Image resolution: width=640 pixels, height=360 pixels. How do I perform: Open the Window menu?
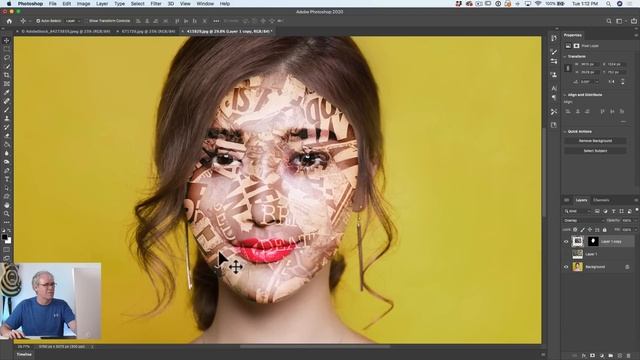click(205, 4)
